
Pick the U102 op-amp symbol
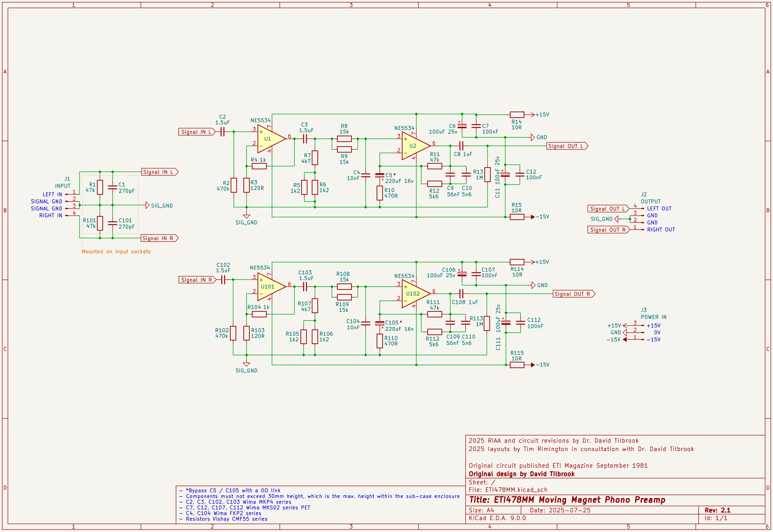point(416,294)
